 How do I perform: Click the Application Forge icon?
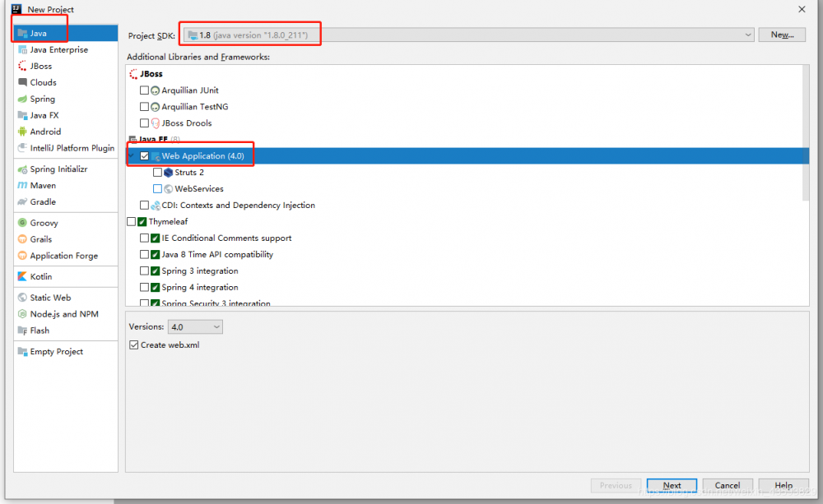(22, 256)
